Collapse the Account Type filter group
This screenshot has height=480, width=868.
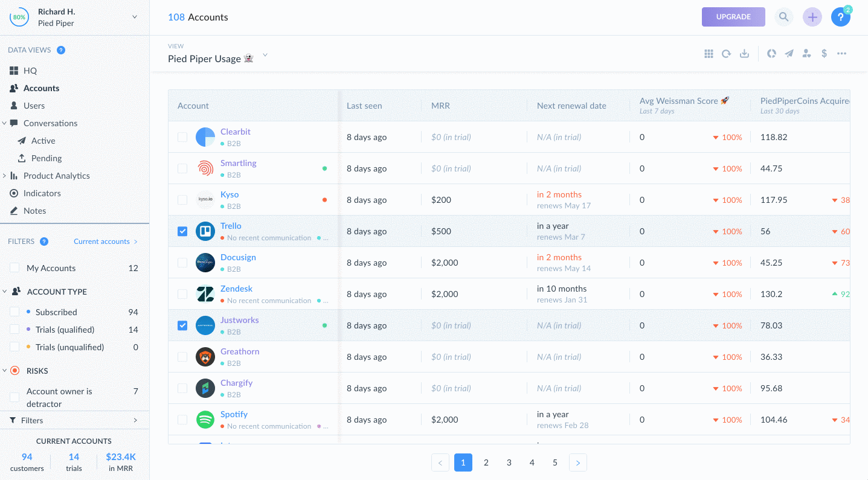tap(4, 292)
